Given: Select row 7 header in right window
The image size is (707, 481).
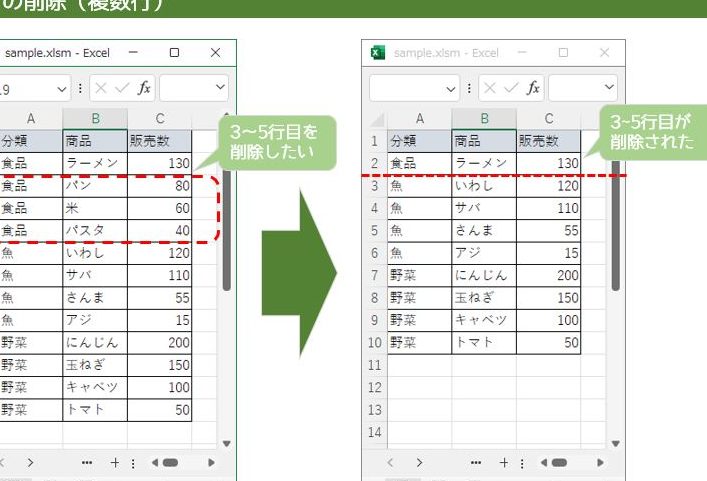Looking at the screenshot, I should click(x=374, y=275).
